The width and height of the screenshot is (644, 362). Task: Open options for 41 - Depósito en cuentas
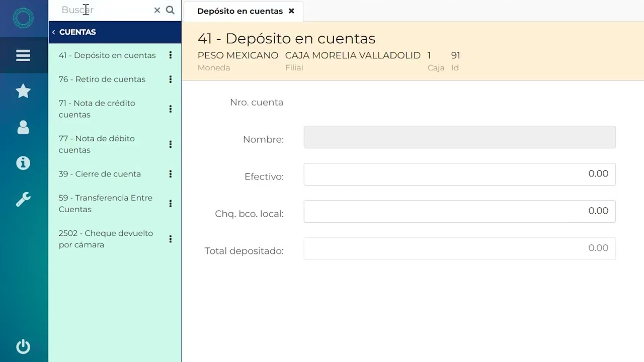pyautogui.click(x=171, y=55)
